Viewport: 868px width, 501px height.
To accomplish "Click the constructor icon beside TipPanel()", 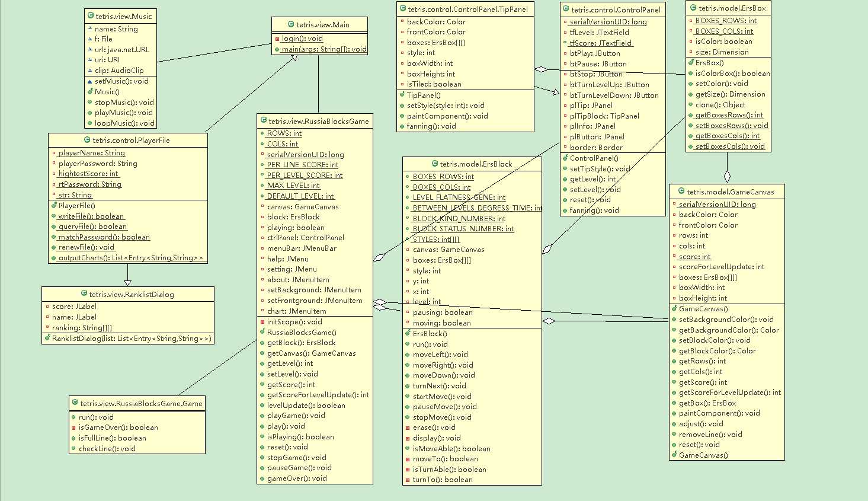I will click(402, 94).
